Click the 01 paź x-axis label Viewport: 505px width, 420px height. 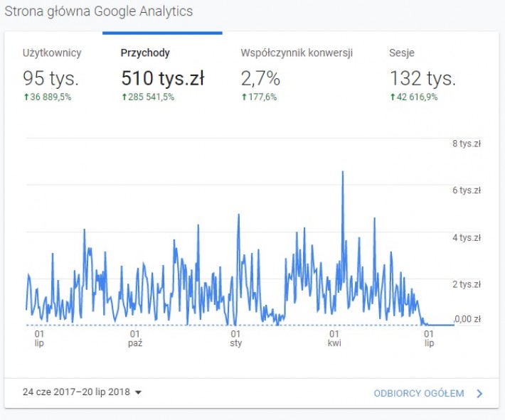[134, 338]
